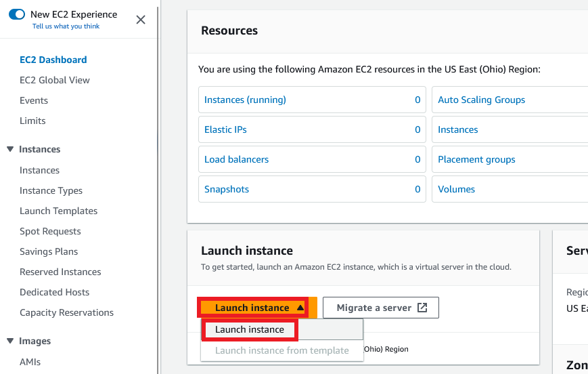Open Instances under the Instances section

[39, 170]
